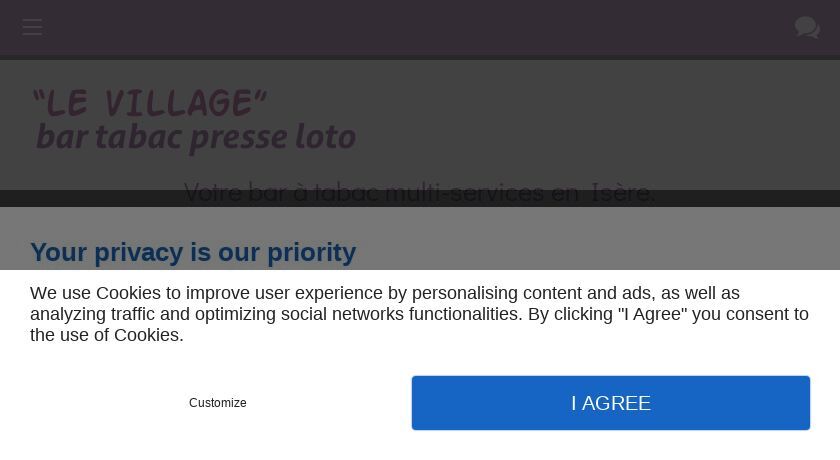Click the word VILLAGE in the logo
Viewport: 840px width, 460px height.
pyautogui.click(x=178, y=103)
